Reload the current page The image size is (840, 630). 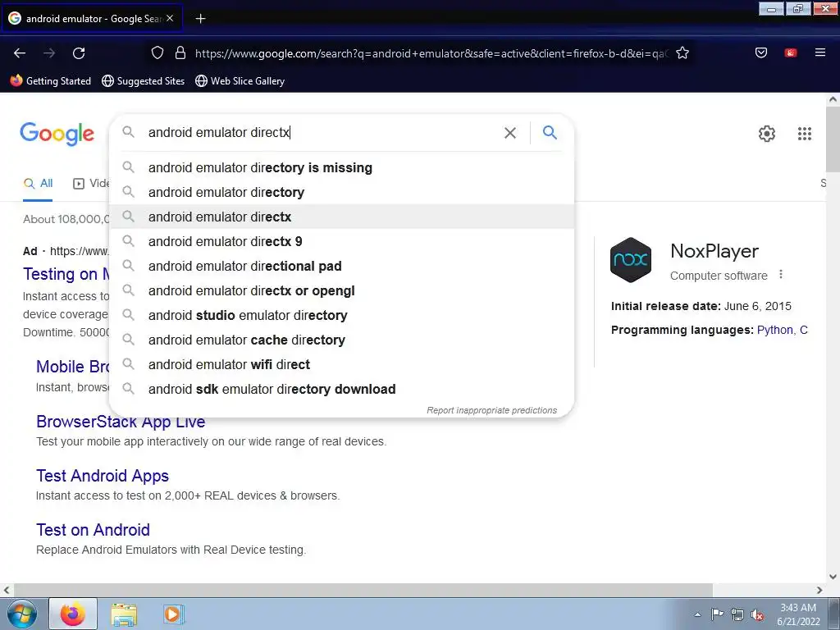79,53
